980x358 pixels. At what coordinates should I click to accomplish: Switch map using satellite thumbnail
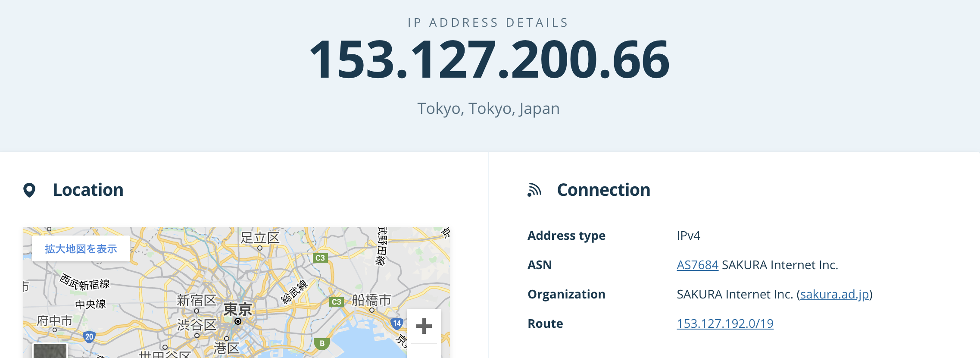(50, 351)
